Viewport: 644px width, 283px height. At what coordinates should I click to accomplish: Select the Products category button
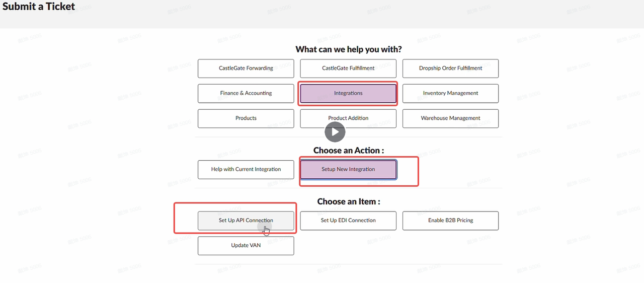[246, 118]
